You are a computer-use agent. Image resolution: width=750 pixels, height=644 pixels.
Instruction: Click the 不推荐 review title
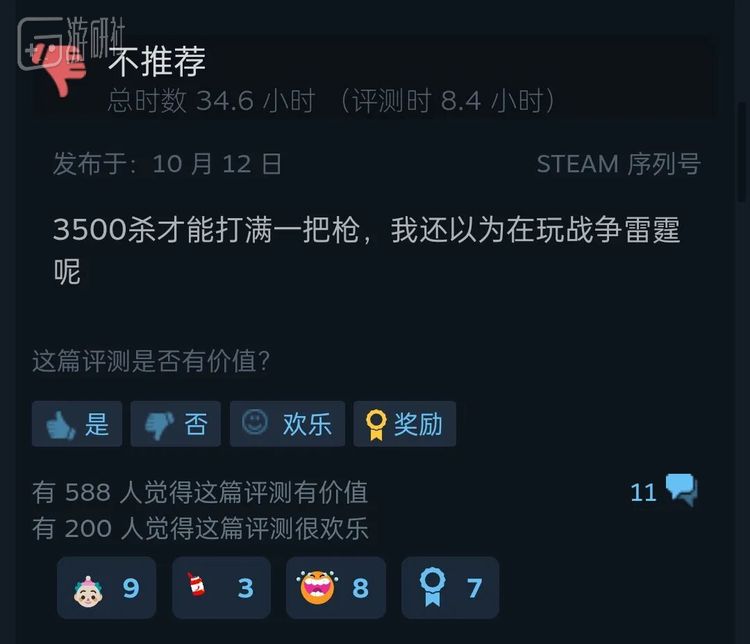tap(157, 61)
